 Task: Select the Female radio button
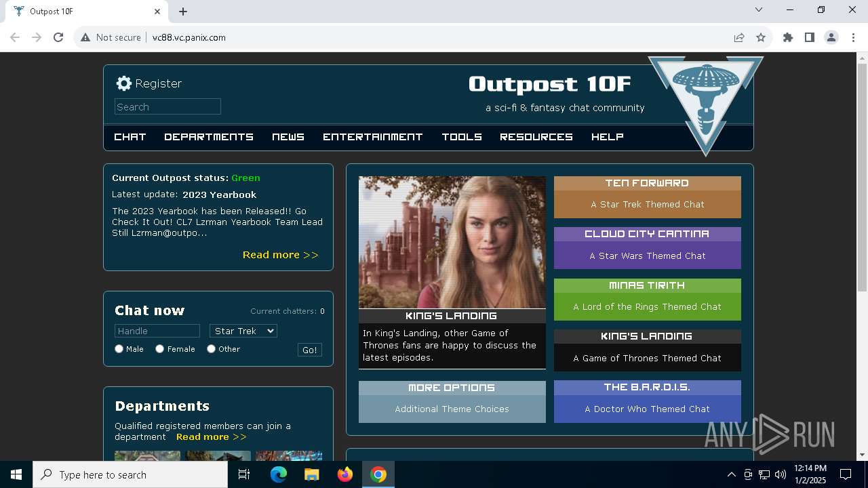click(160, 348)
